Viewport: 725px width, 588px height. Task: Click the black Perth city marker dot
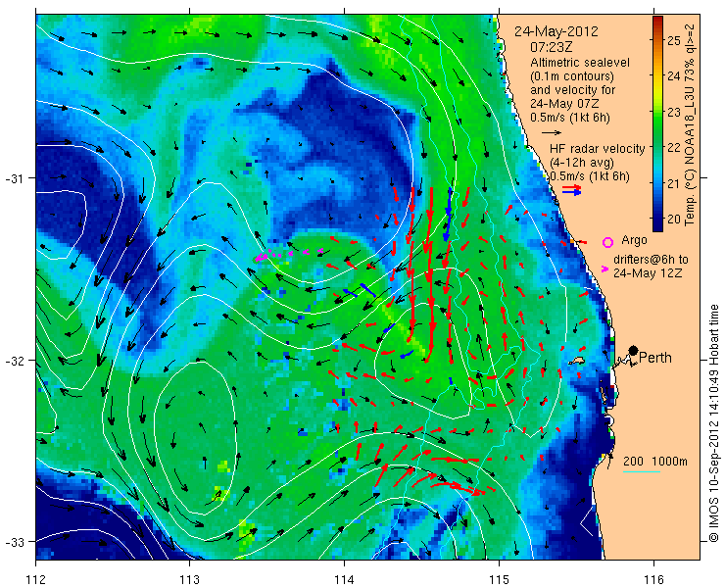[x=634, y=350]
